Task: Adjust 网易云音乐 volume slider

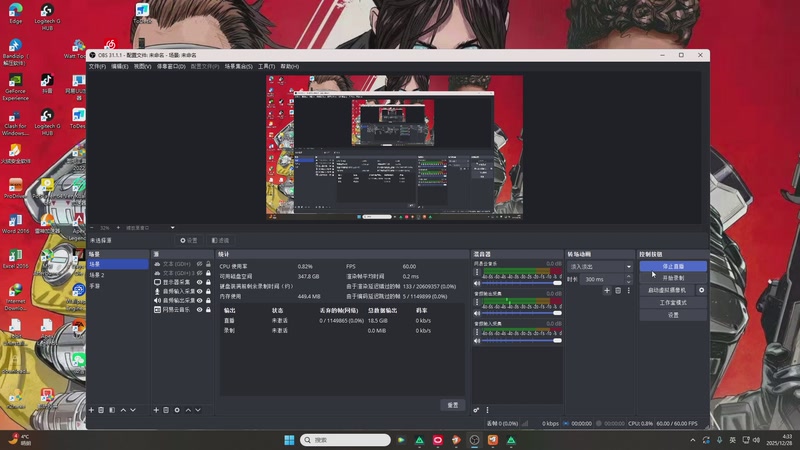Action: point(521,283)
